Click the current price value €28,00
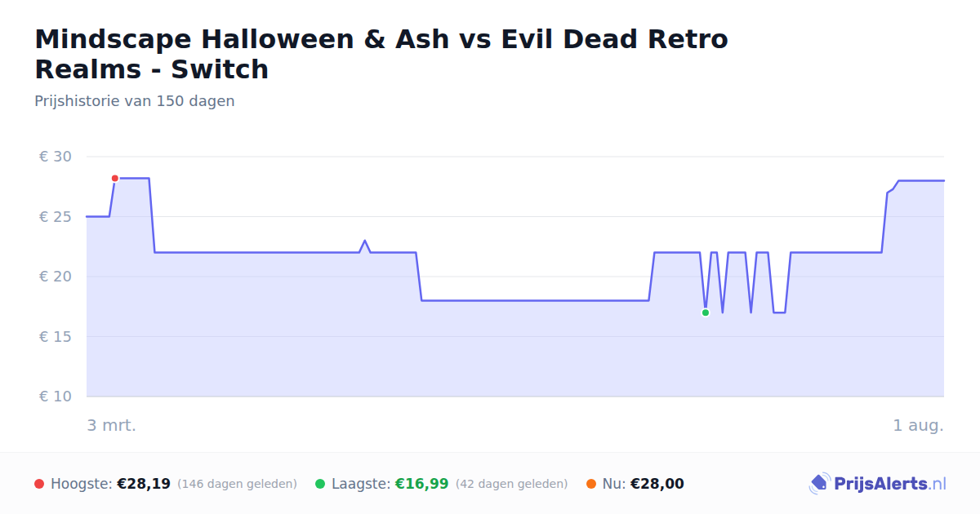 [657, 484]
